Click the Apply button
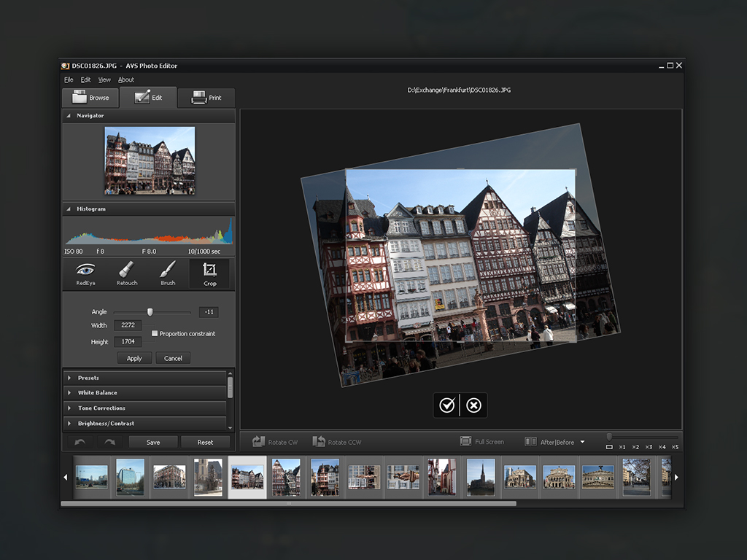Image resolution: width=747 pixels, height=560 pixels. tap(133, 358)
